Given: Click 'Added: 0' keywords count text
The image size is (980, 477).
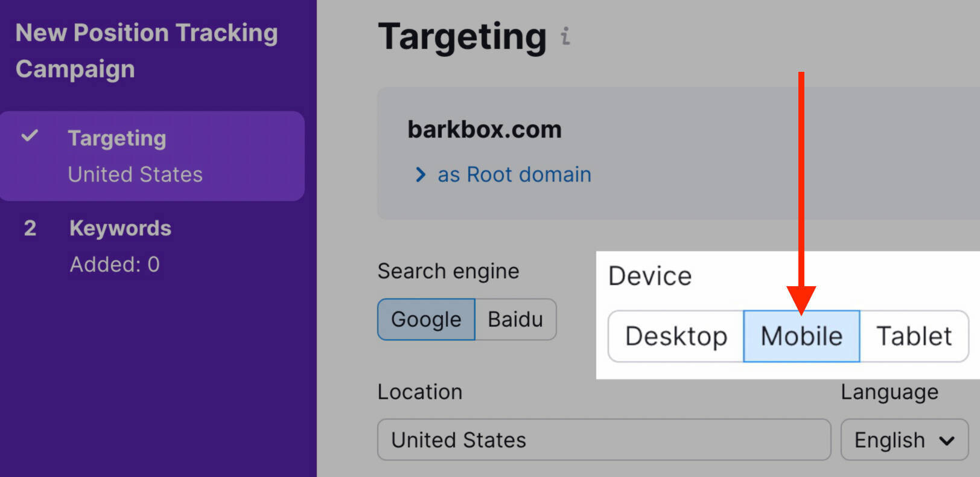Looking at the screenshot, I should click(115, 264).
